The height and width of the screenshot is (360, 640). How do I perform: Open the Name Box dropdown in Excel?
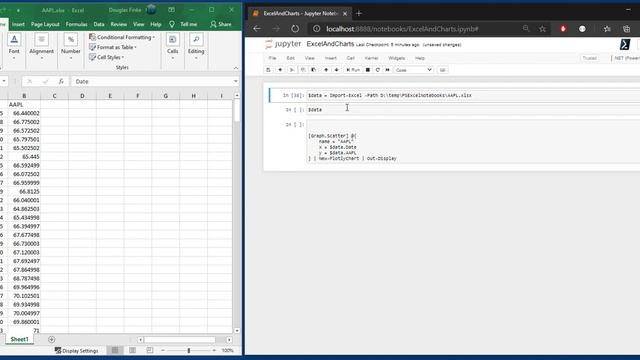pos(4,81)
